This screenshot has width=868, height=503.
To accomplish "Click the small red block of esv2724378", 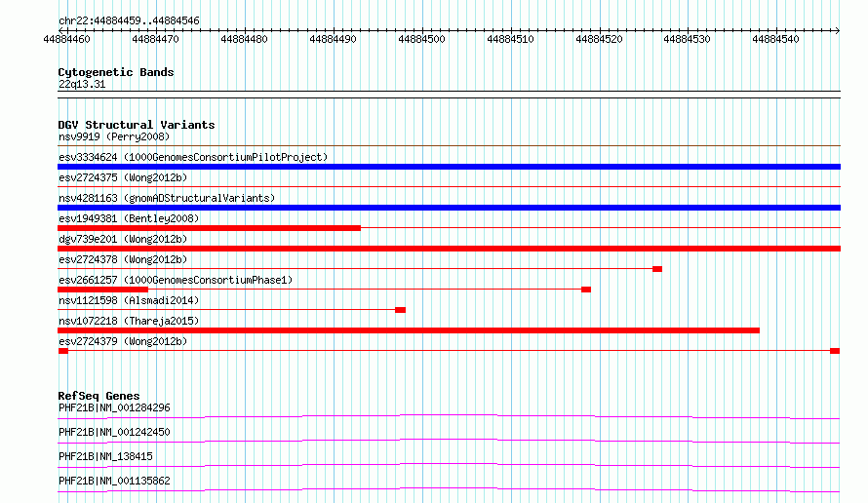I will 657,269.
